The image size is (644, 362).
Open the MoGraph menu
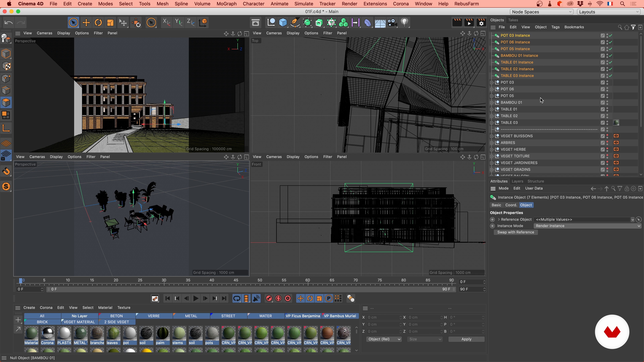[227, 4]
